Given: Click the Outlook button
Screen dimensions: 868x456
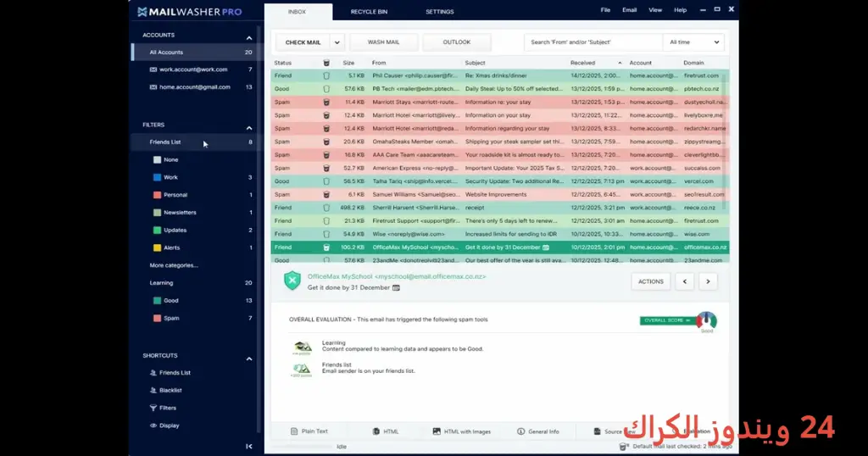Looking at the screenshot, I should pyautogui.click(x=457, y=42).
